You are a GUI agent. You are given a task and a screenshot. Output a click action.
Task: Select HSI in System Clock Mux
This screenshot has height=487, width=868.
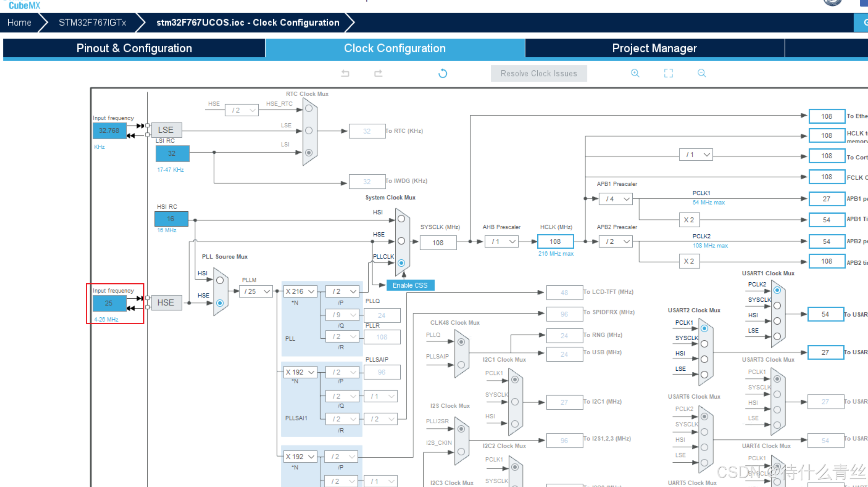point(402,219)
